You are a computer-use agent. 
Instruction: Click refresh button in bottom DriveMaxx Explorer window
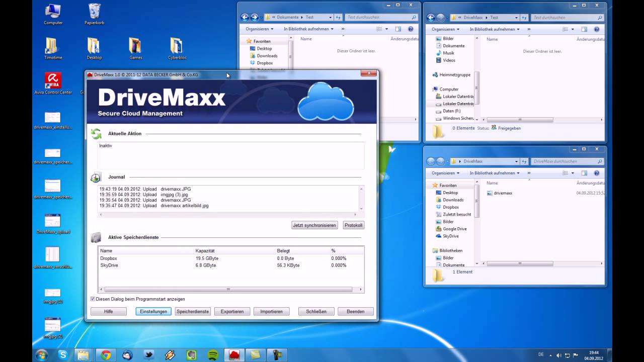pyautogui.click(x=525, y=161)
